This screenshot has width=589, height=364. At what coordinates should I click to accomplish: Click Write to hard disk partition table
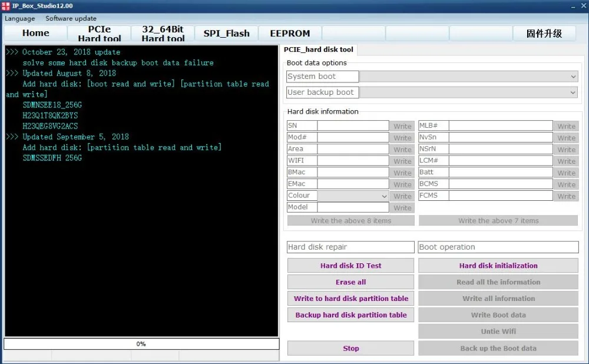[351, 299]
